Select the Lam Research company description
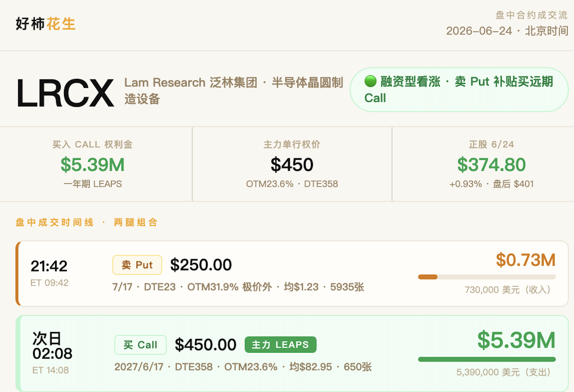Image resolution: width=574 pixels, height=392 pixels. (x=233, y=91)
